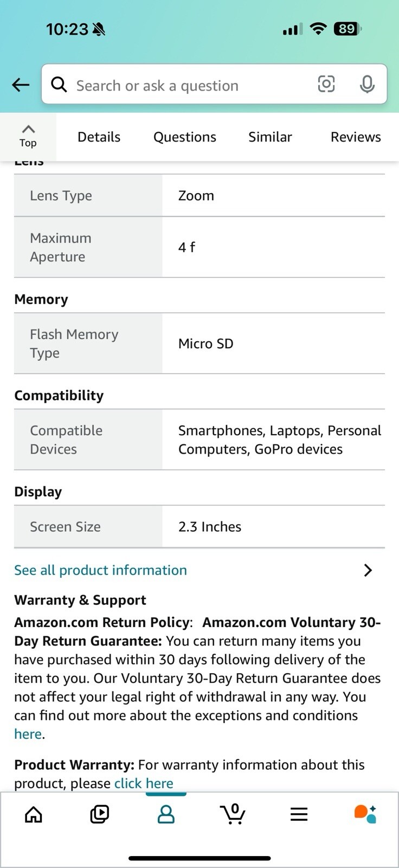The height and width of the screenshot is (868, 399).
Task: Tap the back arrow icon
Action: (x=21, y=85)
